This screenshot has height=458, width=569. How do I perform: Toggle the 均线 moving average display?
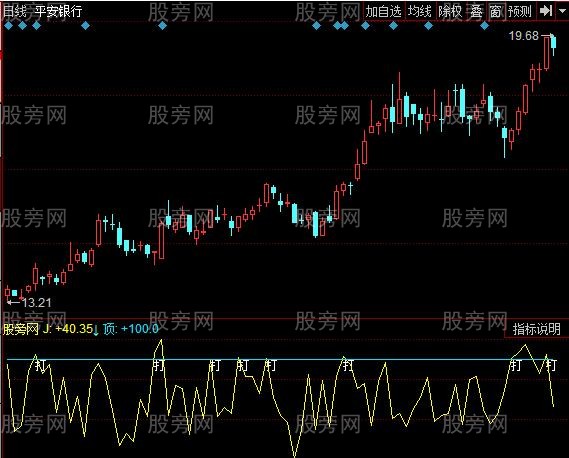coord(419,12)
